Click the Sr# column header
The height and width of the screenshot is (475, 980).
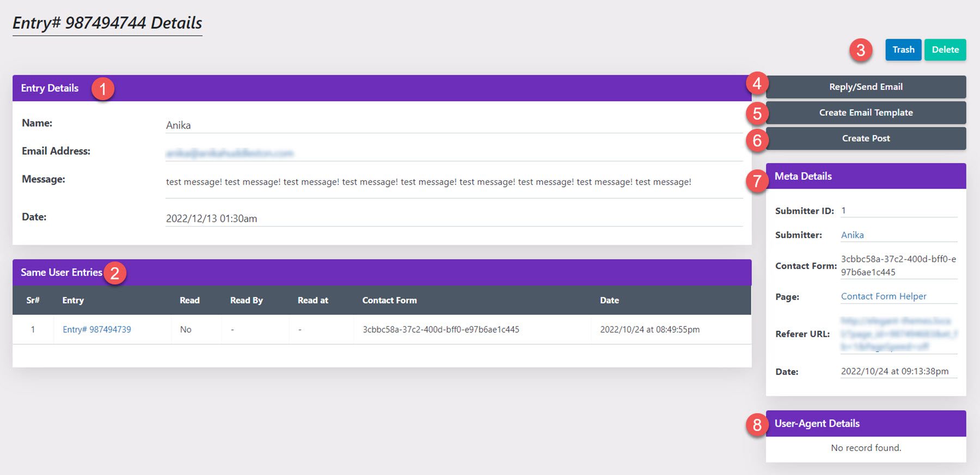click(33, 300)
